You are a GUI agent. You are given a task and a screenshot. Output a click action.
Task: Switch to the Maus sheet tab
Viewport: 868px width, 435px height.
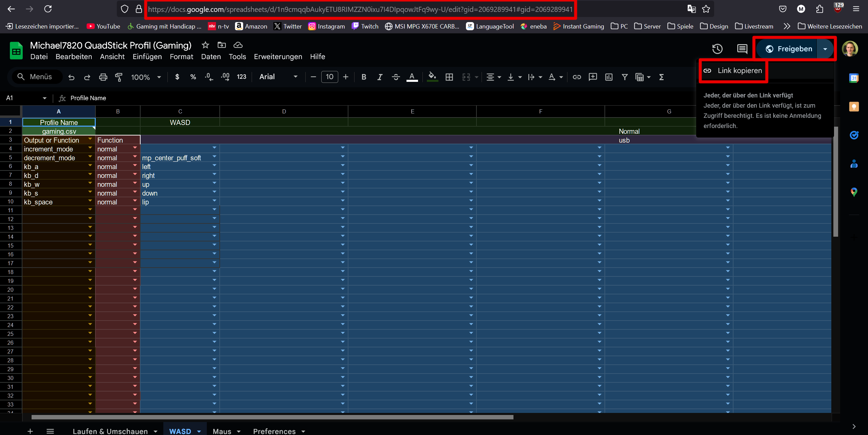222,431
